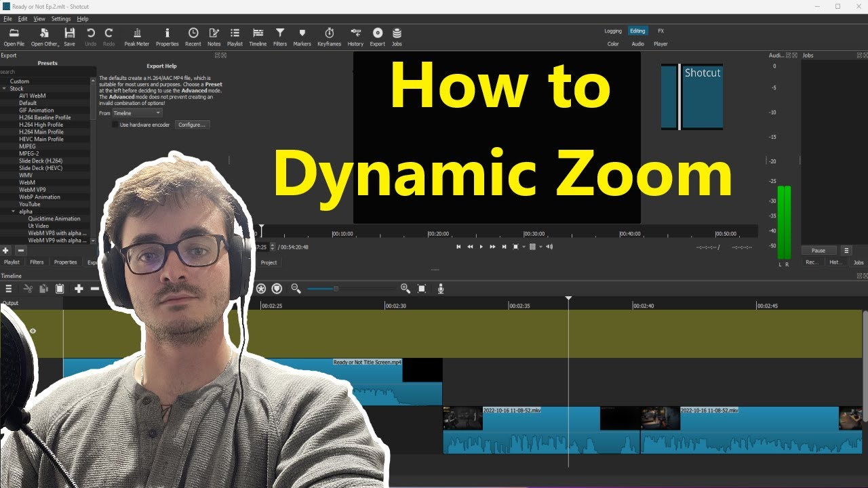The height and width of the screenshot is (488, 868).
Task: Click the Configure... button
Action: pos(192,125)
